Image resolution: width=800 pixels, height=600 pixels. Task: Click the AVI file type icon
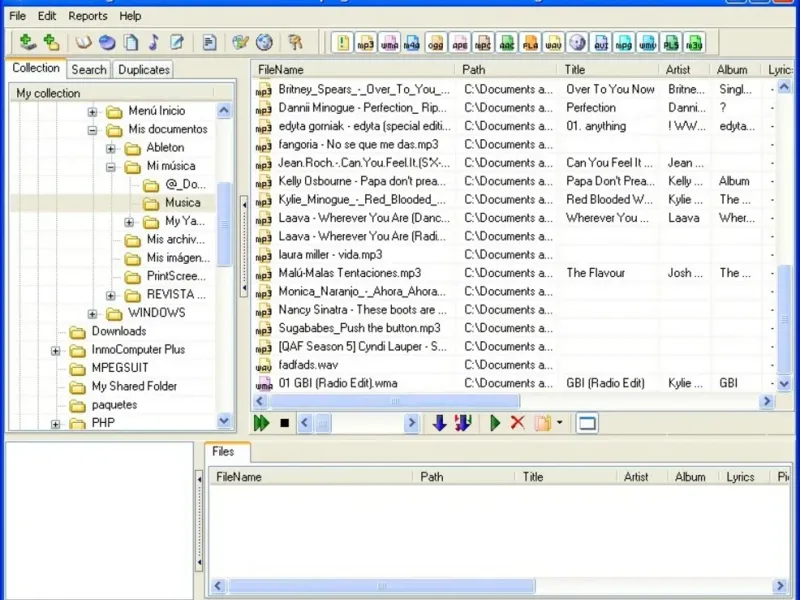pyautogui.click(x=602, y=43)
